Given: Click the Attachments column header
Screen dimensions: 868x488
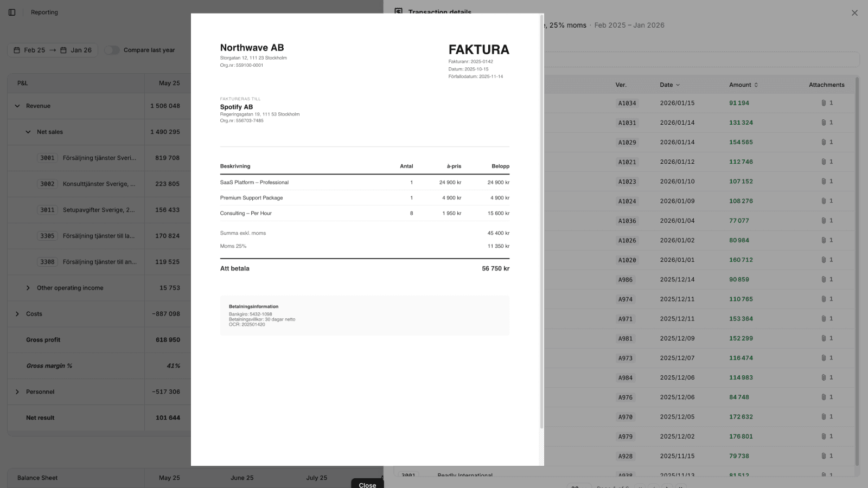Looking at the screenshot, I should (x=827, y=85).
